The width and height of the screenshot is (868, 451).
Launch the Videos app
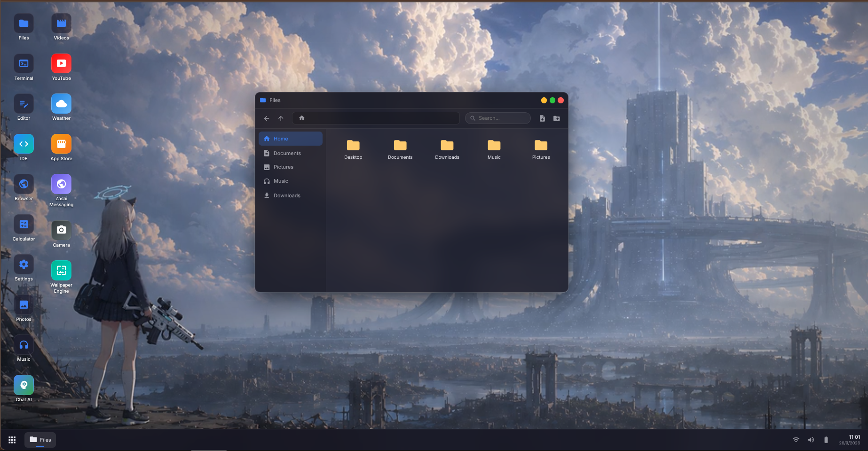pyautogui.click(x=61, y=27)
